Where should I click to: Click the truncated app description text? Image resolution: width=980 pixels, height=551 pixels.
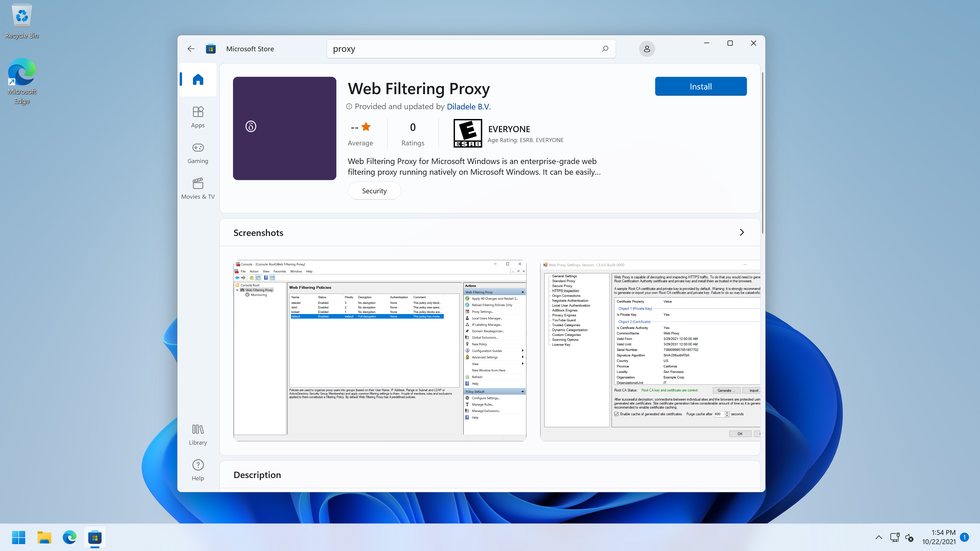(474, 167)
